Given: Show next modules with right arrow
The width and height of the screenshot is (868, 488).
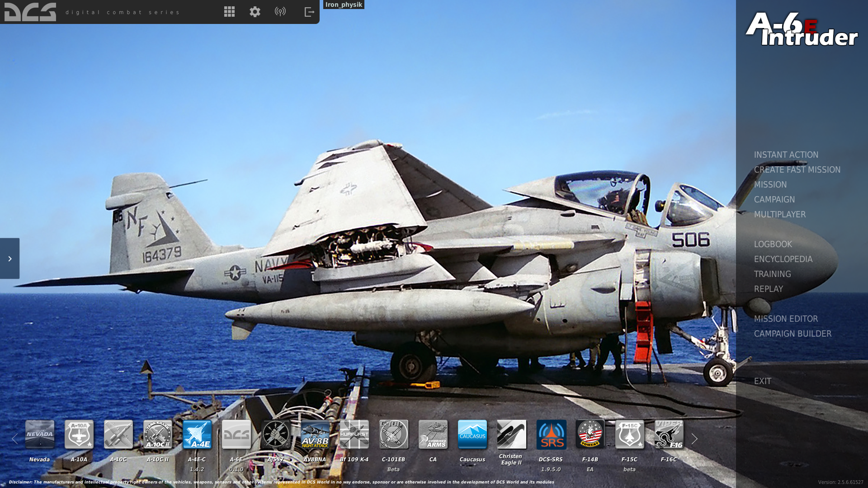Looking at the screenshot, I should 694,438.
